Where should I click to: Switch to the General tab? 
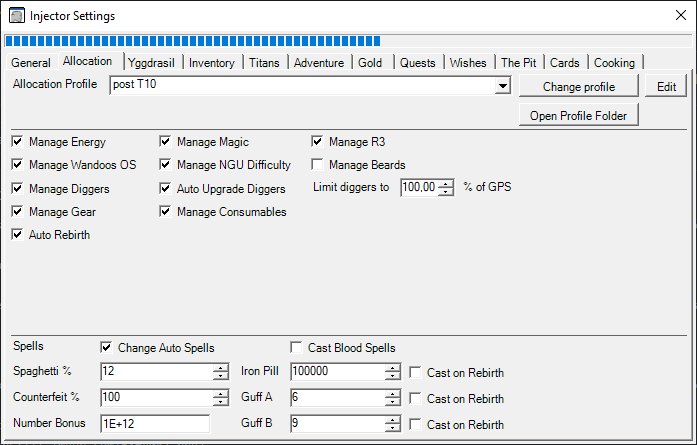pos(31,63)
